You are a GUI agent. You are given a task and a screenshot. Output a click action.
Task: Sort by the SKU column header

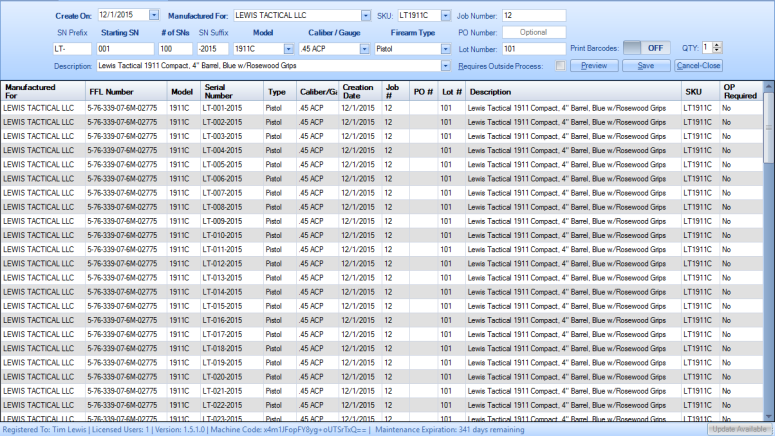click(x=700, y=91)
